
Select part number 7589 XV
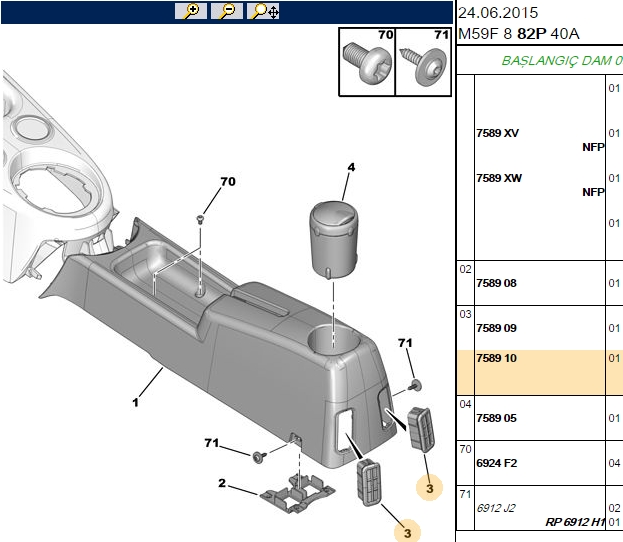(x=497, y=133)
